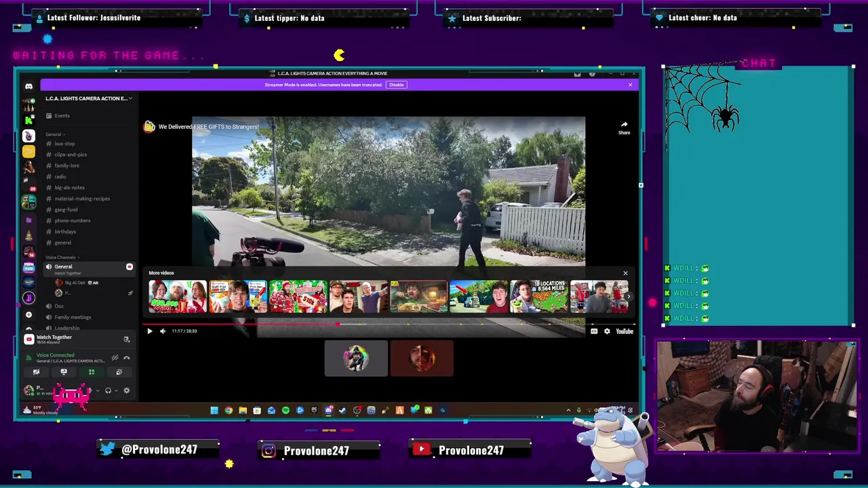Close the Streamer Mode banner
868x488 pixels.
click(x=630, y=85)
